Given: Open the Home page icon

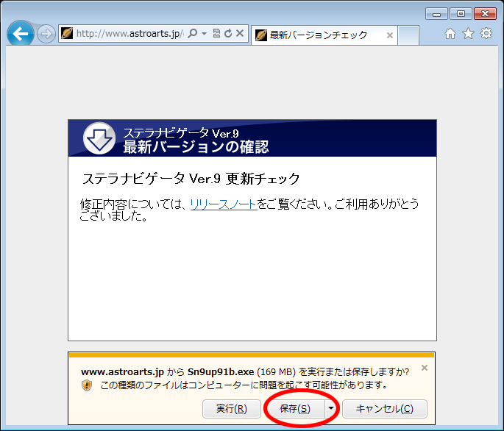Looking at the screenshot, I should 450,33.
